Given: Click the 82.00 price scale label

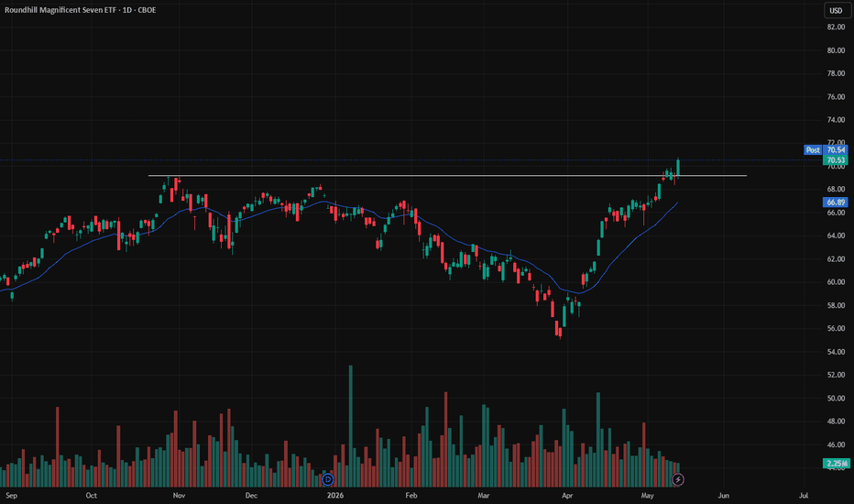Looking at the screenshot, I should [836, 27].
